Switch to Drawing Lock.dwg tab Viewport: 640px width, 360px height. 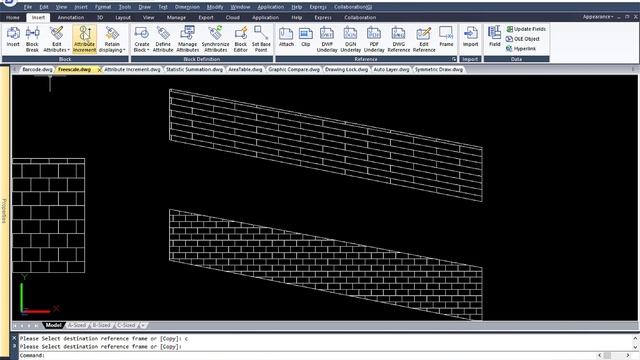[x=346, y=69]
